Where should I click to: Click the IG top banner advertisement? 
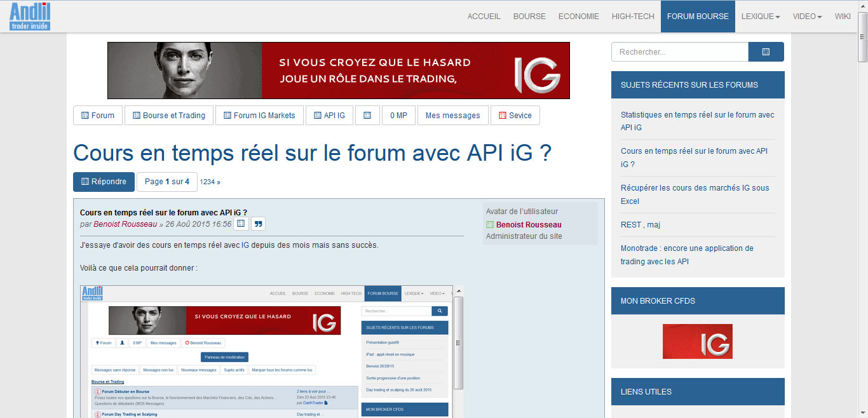click(x=339, y=71)
